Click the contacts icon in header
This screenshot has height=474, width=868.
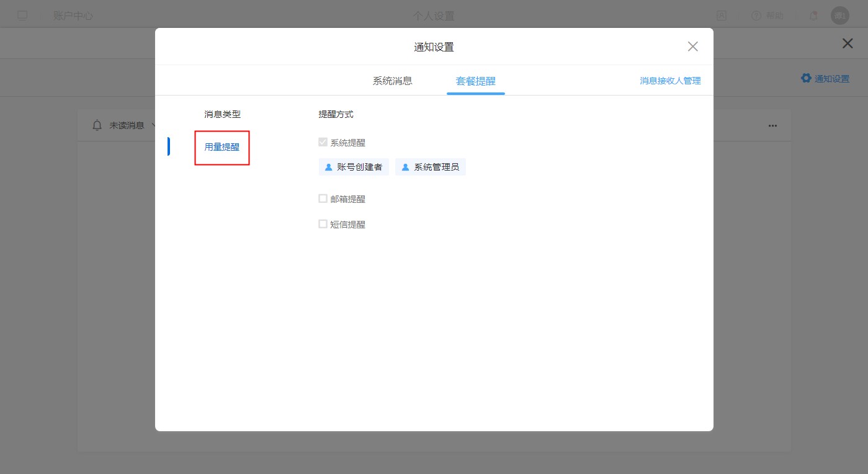tap(722, 16)
